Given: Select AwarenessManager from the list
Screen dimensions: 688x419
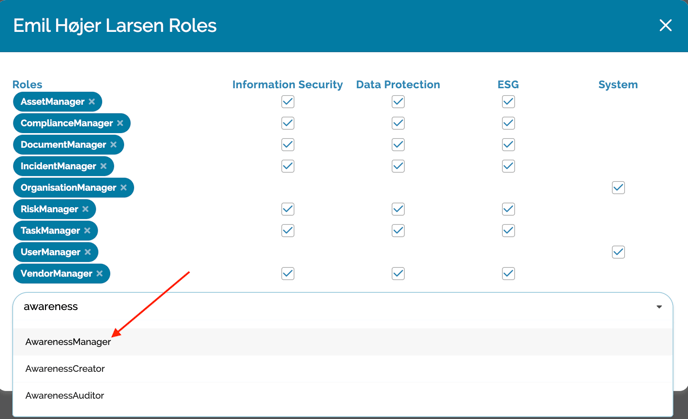Looking at the screenshot, I should 68,342.
